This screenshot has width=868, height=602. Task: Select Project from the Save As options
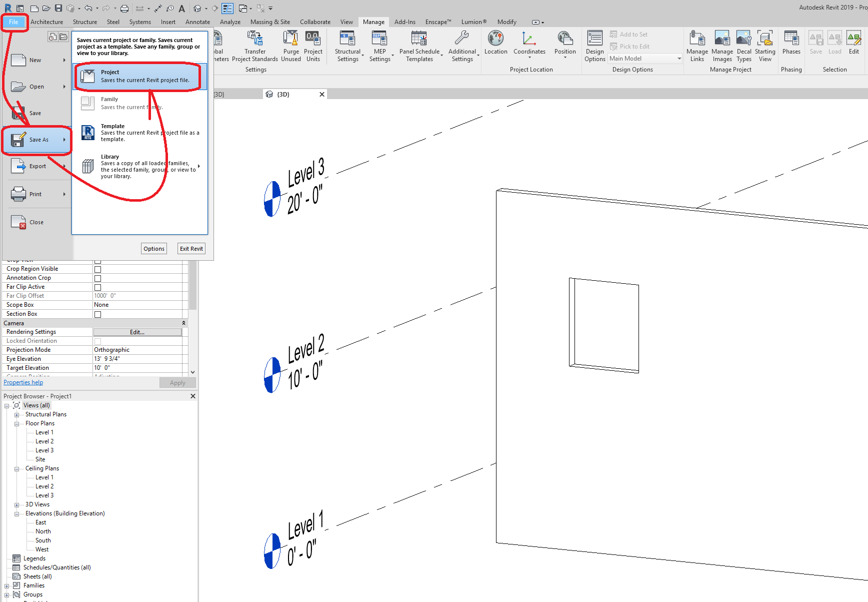[x=138, y=76]
